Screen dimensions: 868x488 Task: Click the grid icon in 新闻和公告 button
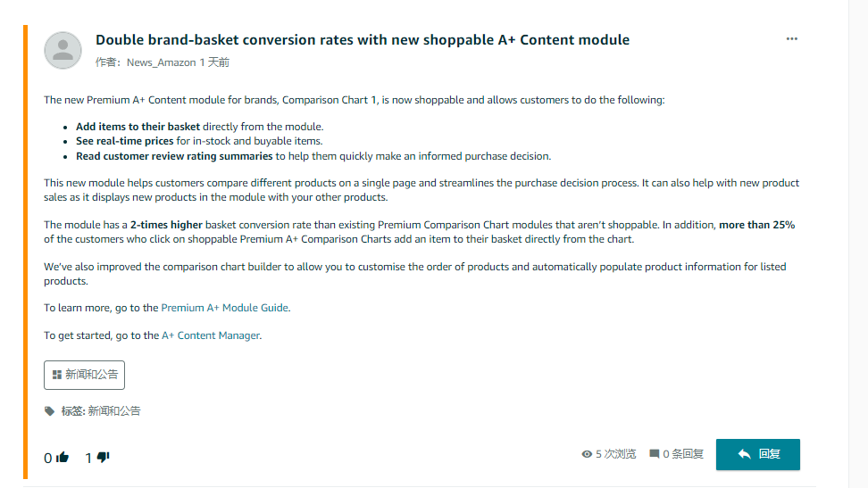(56, 375)
